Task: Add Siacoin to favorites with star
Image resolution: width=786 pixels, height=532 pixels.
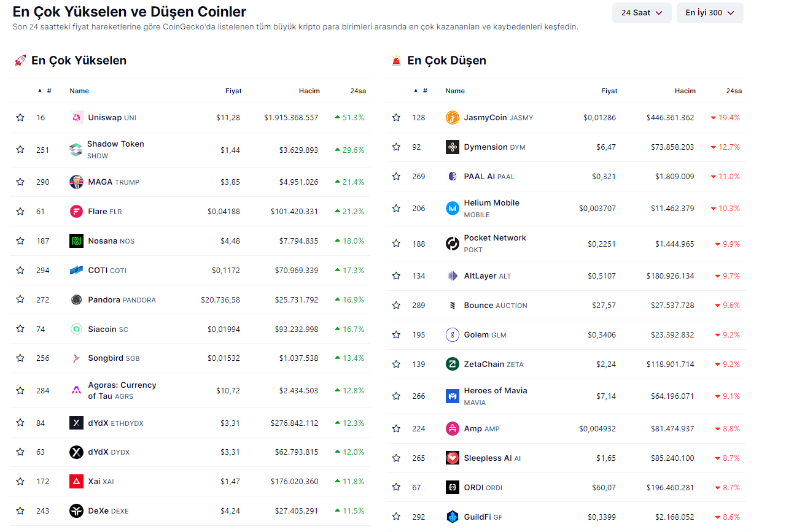Action: (x=20, y=330)
